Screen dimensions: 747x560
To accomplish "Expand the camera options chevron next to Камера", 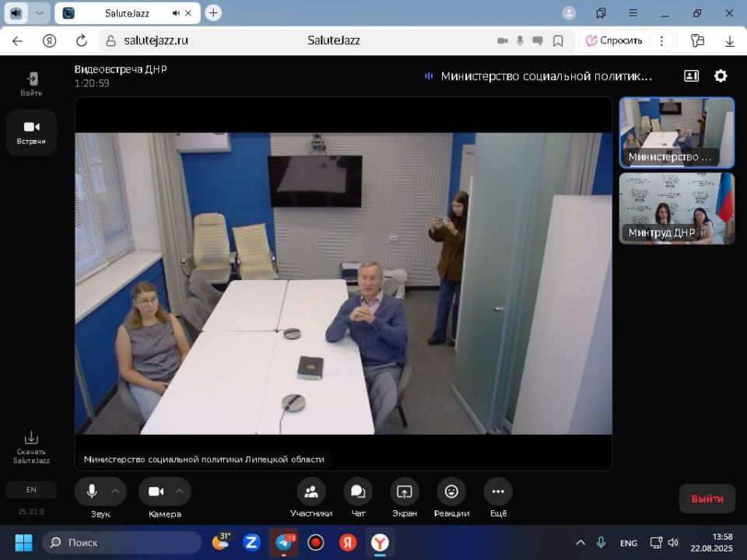I will pyautogui.click(x=180, y=492).
